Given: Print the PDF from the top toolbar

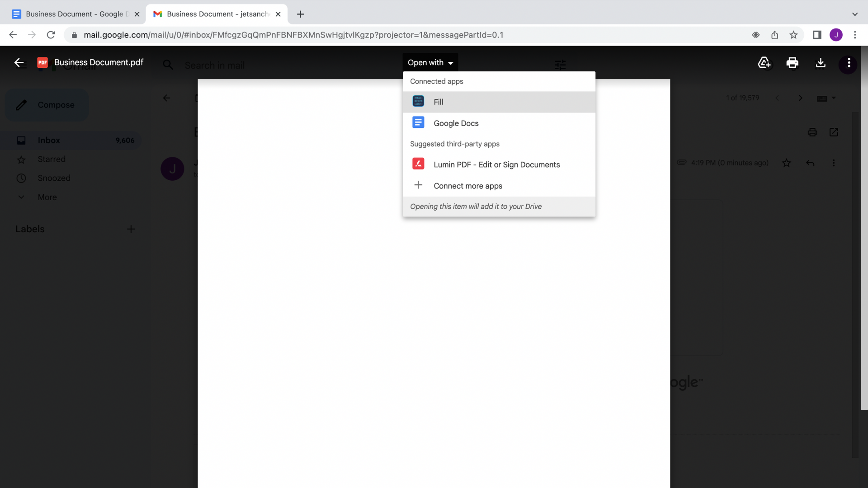Looking at the screenshot, I should click(x=793, y=63).
